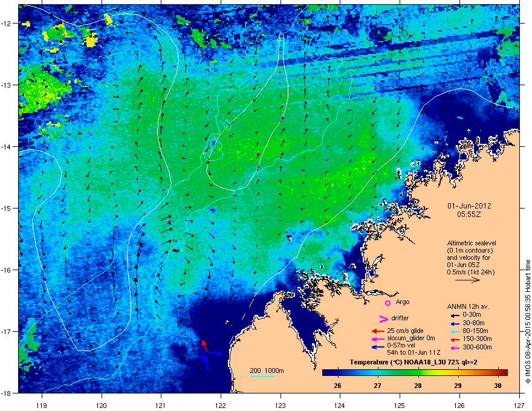Click the IMOS copyright timestamp vertical text
Viewport: 532px width, 411px height.
[528, 322]
